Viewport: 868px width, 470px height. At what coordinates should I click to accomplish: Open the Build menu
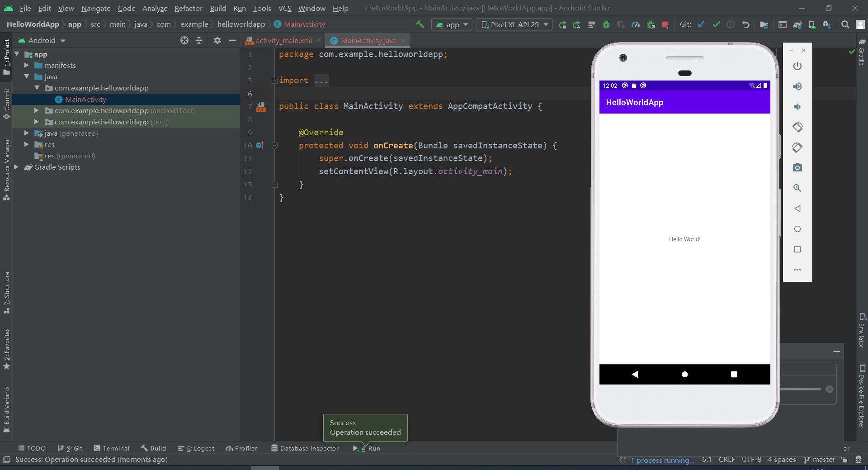pyautogui.click(x=218, y=8)
